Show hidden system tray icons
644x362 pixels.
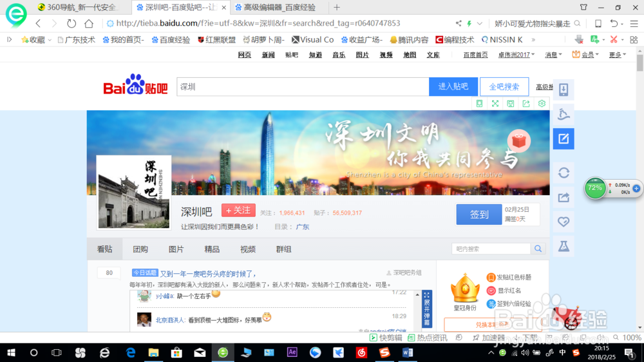coord(491,352)
